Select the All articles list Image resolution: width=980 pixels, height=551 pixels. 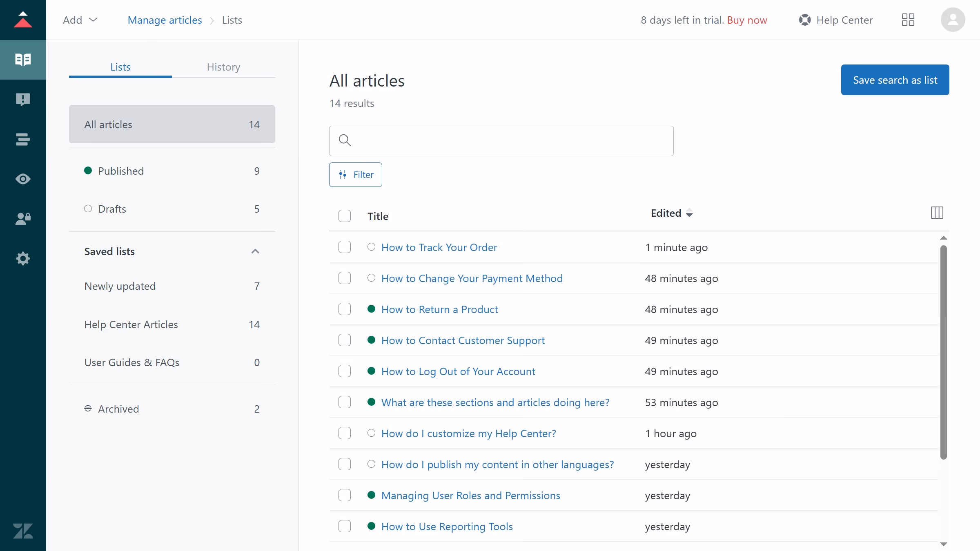click(172, 124)
